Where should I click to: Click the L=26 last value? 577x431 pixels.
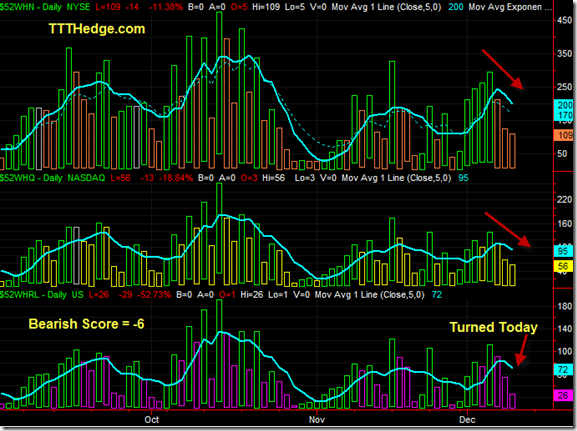point(99,294)
